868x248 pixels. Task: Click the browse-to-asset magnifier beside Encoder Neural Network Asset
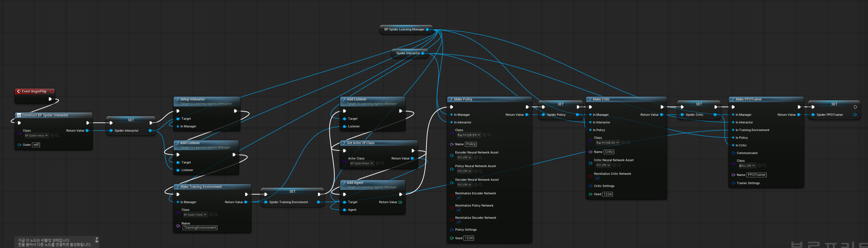click(x=480, y=157)
